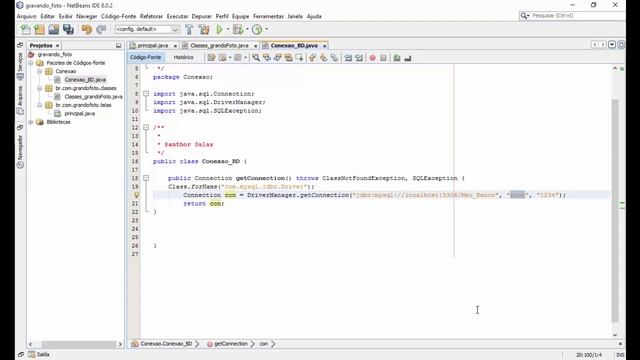Viewport: 640px width, 360px height.
Task: Toggle Rectangular Selection icon
Action: pyautogui.click(x=299, y=58)
